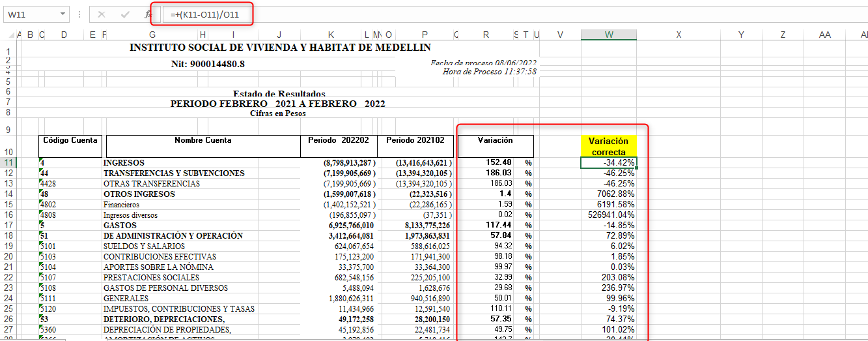Click the Cancel (X) button in formula bar

[x=101, y=14]
